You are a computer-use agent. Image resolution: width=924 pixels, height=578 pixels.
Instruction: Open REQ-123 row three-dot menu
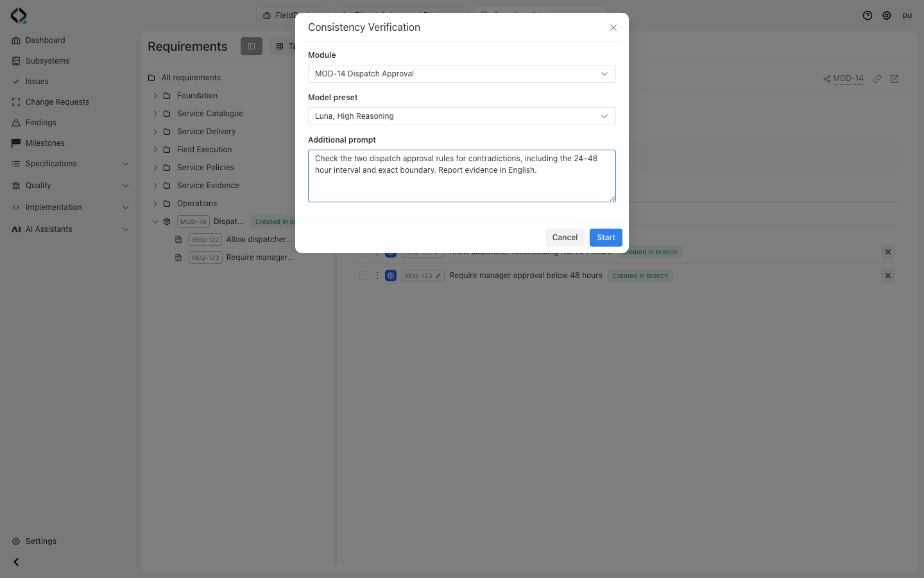pos(377,276)
